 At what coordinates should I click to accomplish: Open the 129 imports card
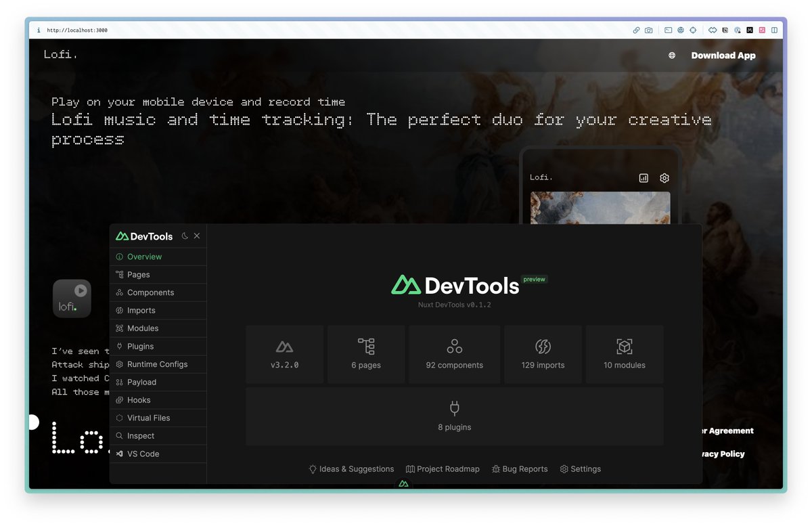pyautogui.click(x=543, y=355)
